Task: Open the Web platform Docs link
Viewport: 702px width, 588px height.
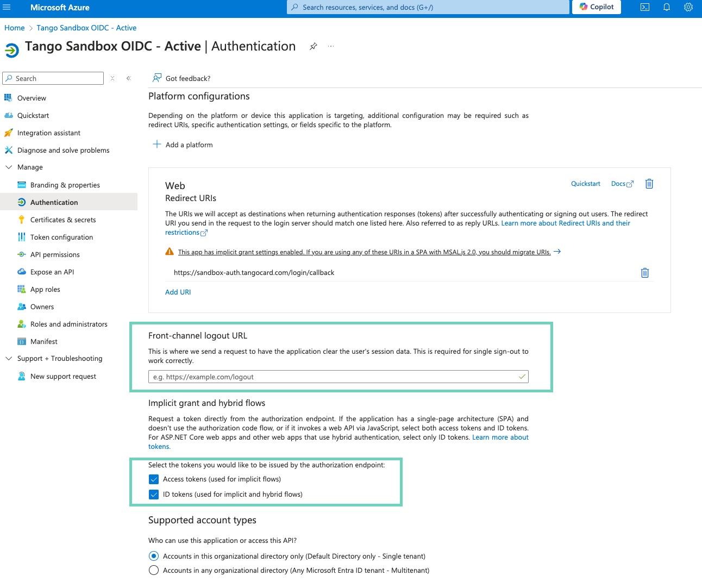Action: tap(622, 184)
